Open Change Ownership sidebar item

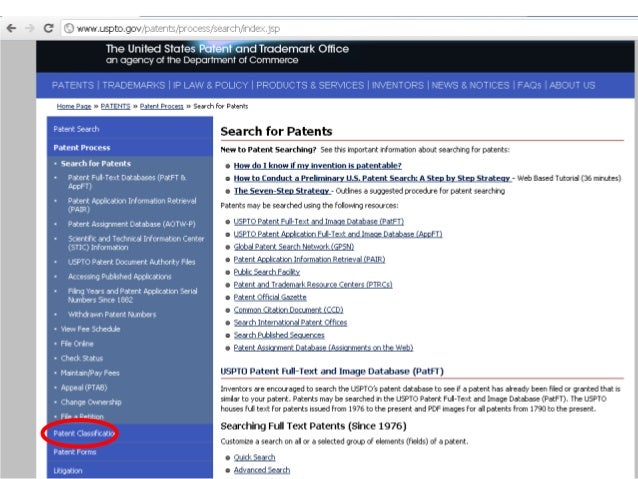[91, 402]
